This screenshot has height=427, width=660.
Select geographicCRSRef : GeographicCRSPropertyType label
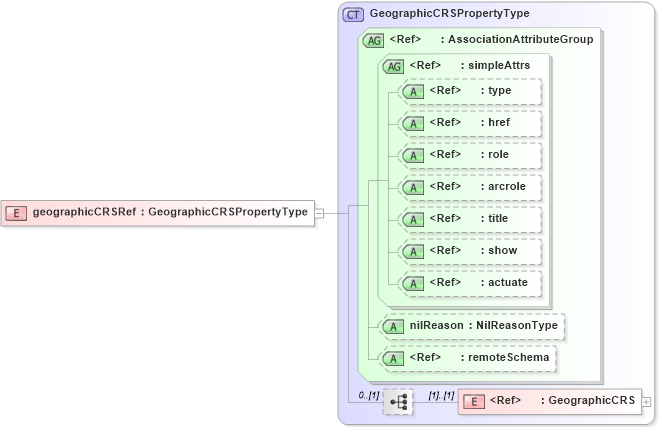pyautogui.click(x=170, y=211)
